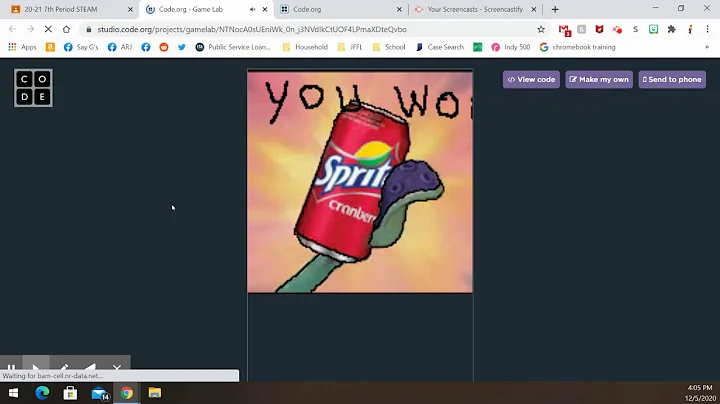Open the Apps bookmark shortcut
Viewport: 720px width, 404px height.
coord(22,47)
